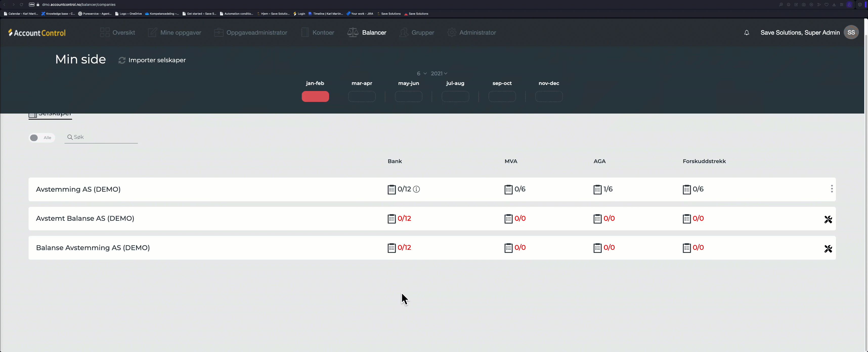
Task: Select the mar-apr period box
Action: 362,97
